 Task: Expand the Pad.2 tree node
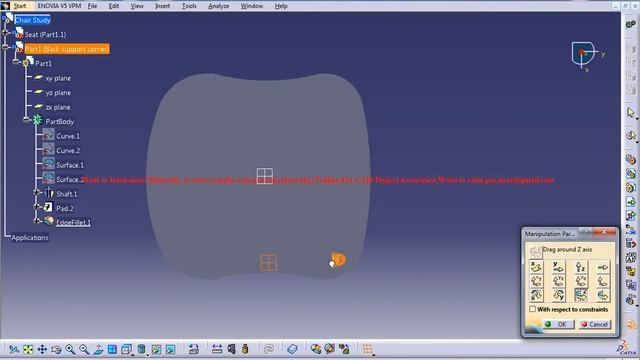pos(37,207)
